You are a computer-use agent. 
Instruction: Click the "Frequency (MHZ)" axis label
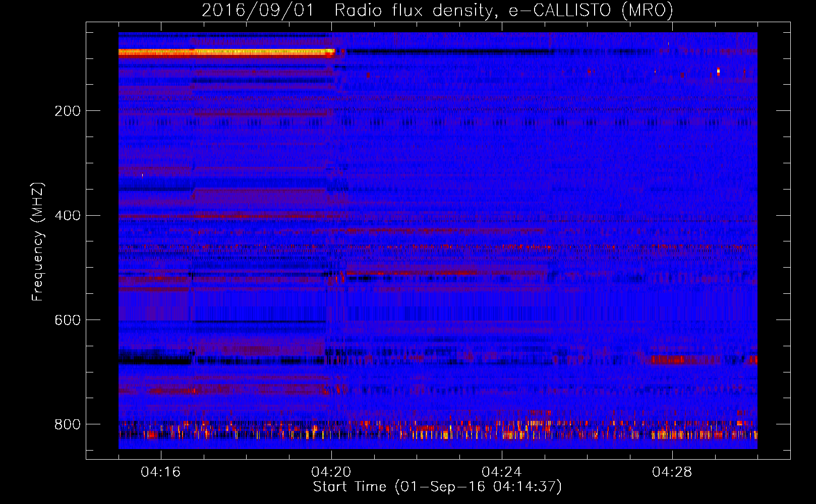(37, 241)
